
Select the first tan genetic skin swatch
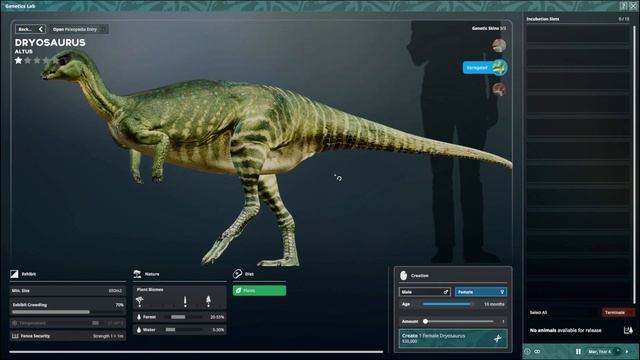pyautogui.click(x=499, y=45)
